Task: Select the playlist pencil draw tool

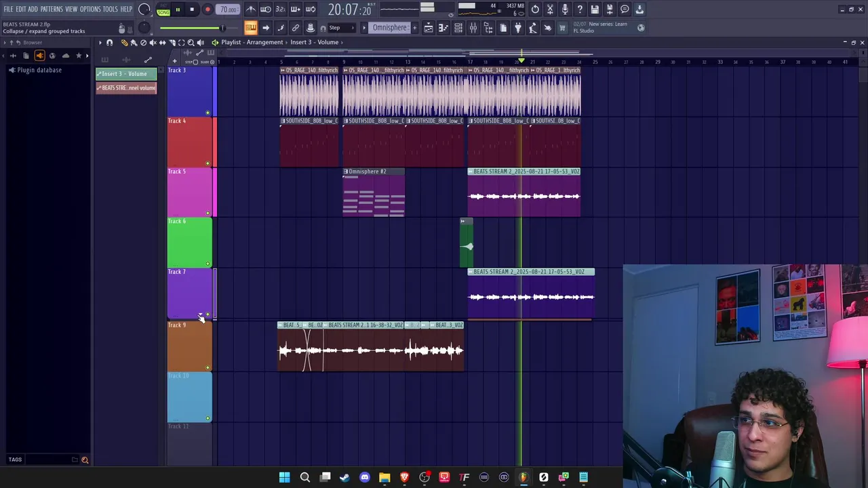Action: [124, 43]
